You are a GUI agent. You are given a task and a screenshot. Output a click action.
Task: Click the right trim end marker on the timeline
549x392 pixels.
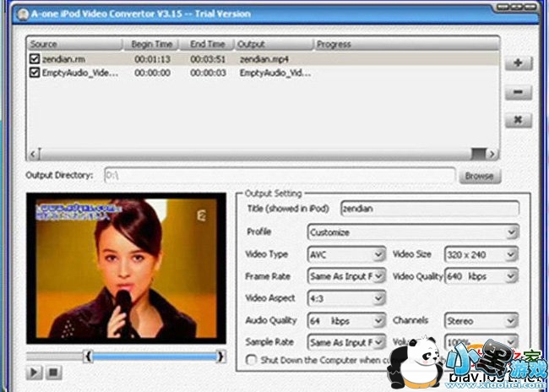(x=220, y=357)
